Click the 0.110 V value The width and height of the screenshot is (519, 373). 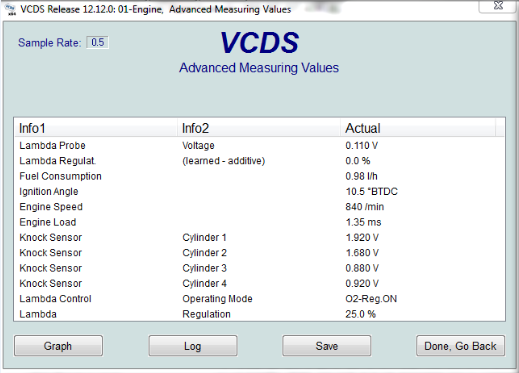tap(362, 145)
